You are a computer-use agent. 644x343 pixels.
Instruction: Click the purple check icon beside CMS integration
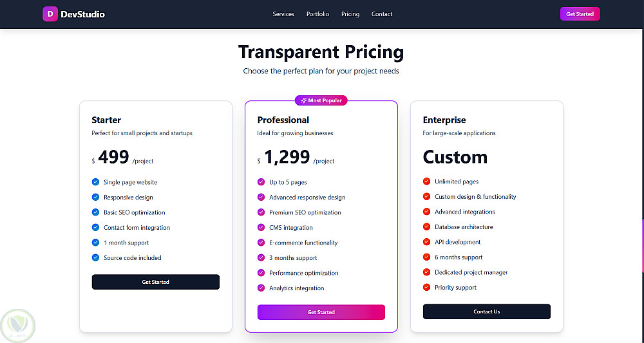click(261, 227)
